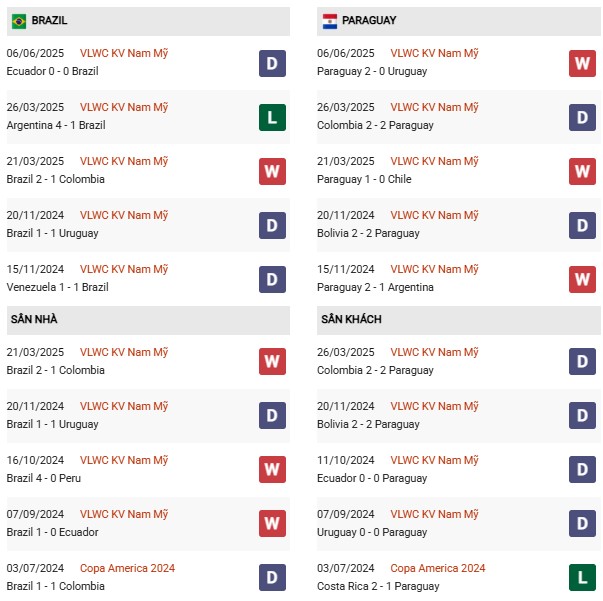This screenshot has height=601, width=603.
Task: Select the PARAGUAY section header
Action: 458,21
